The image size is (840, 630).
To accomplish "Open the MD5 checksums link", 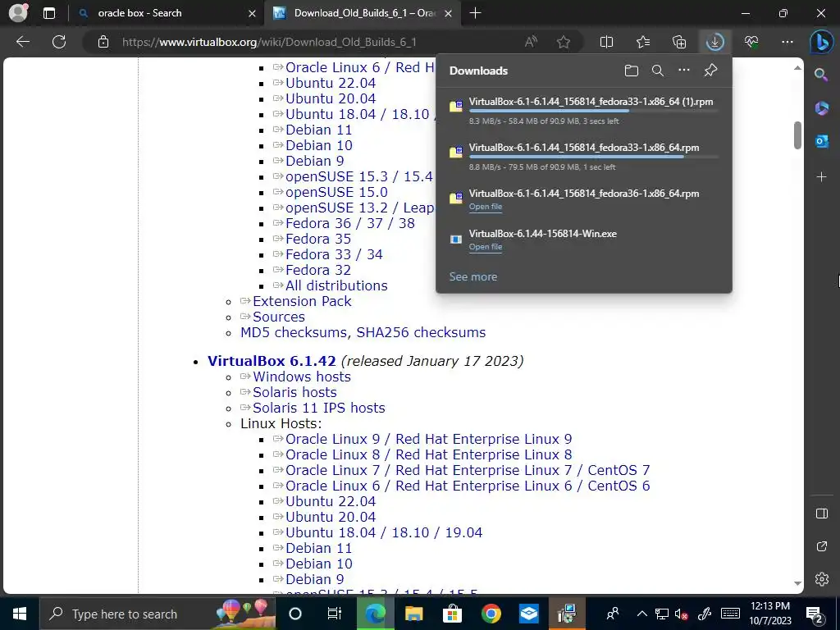I will (295, 332).
